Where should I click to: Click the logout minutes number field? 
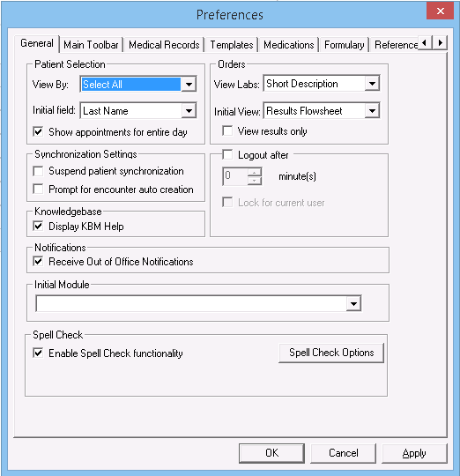[x=235, y=176]
